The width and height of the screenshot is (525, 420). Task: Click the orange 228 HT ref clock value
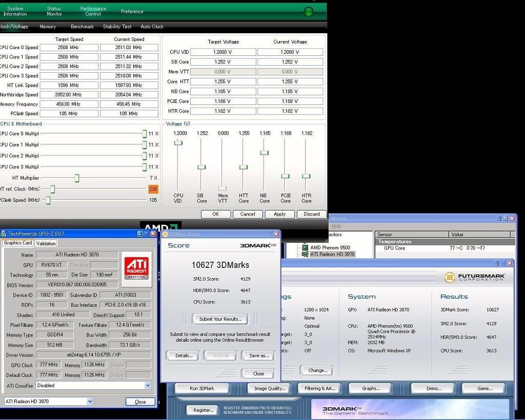[x=153, y=189]
